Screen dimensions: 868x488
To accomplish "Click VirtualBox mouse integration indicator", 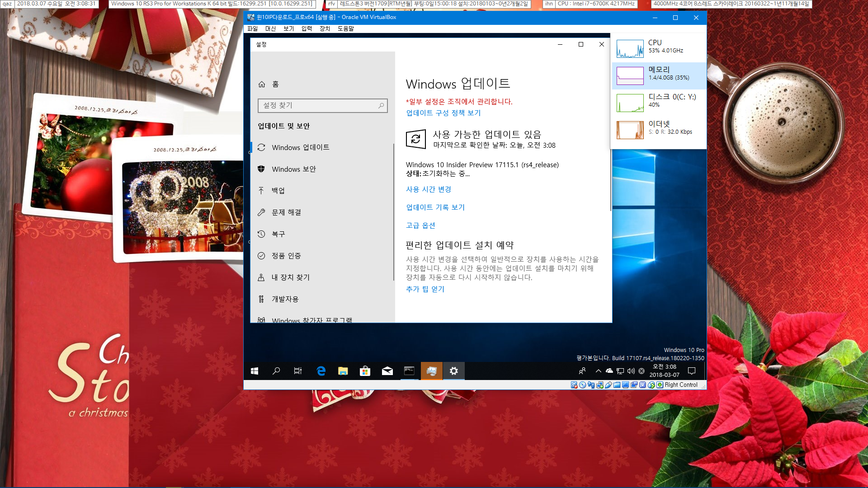I will pyautogui.click(x=651, y=385).
